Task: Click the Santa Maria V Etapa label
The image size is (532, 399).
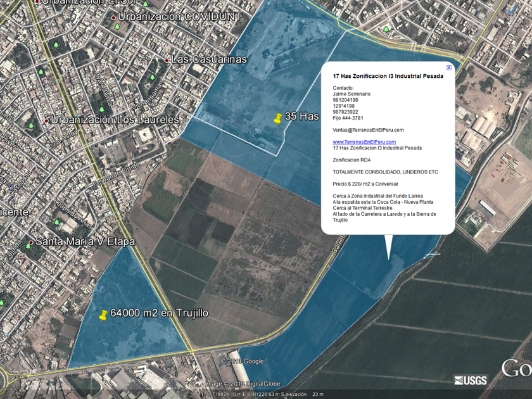Action: coord(85,241)
